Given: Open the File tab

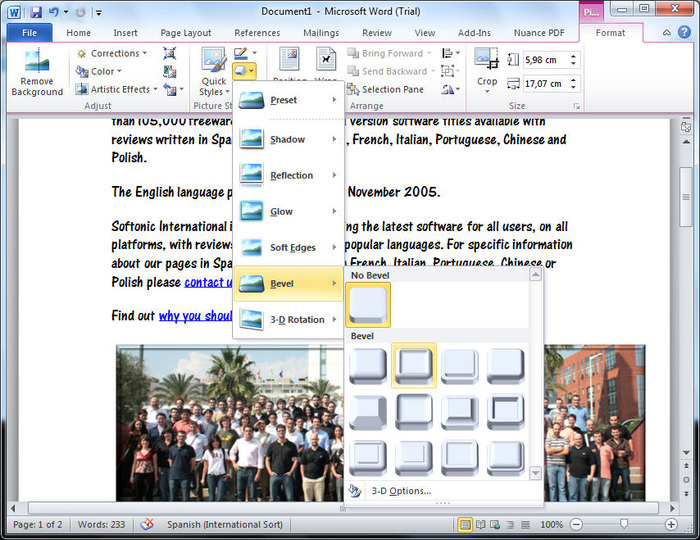Looking at the screenshot, I should (29, 33).
